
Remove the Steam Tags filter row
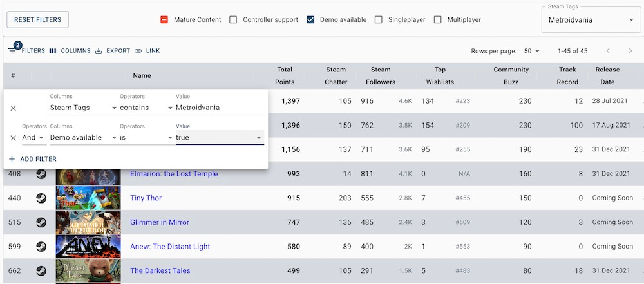coord(13,108)
